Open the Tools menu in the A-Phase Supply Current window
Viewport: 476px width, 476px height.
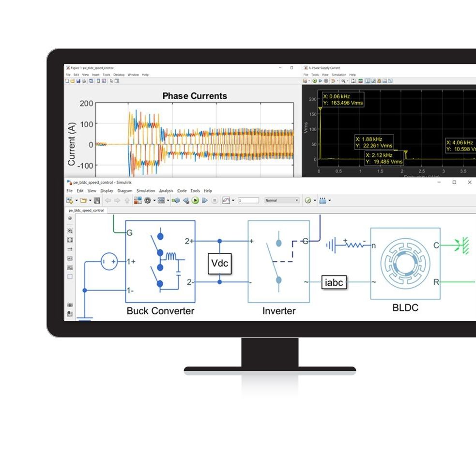click(315, 75)
